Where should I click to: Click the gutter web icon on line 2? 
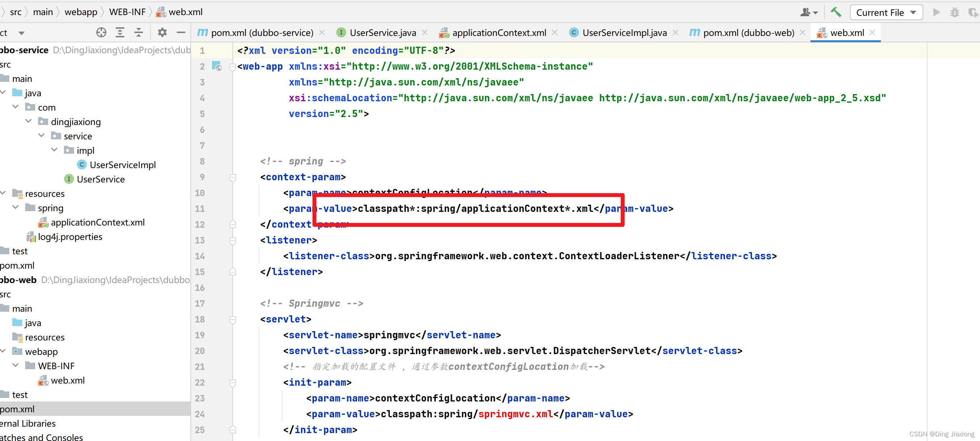tap(217, 66)
